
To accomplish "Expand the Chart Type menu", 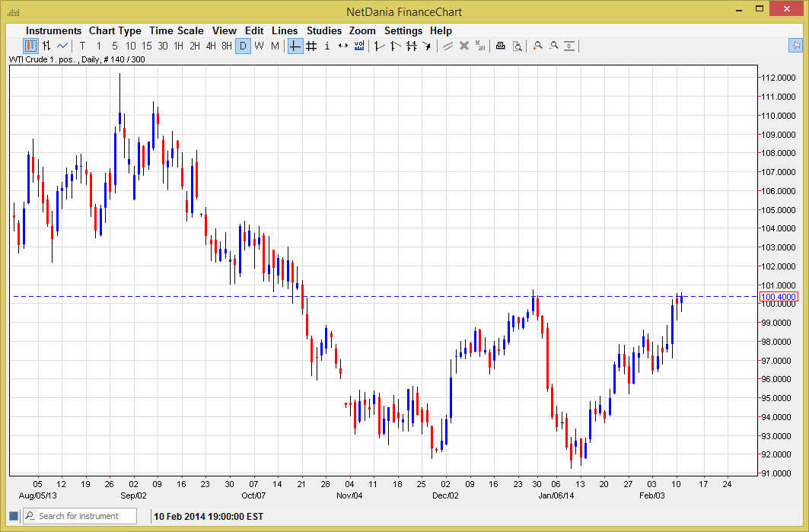I will coord(115,30).
